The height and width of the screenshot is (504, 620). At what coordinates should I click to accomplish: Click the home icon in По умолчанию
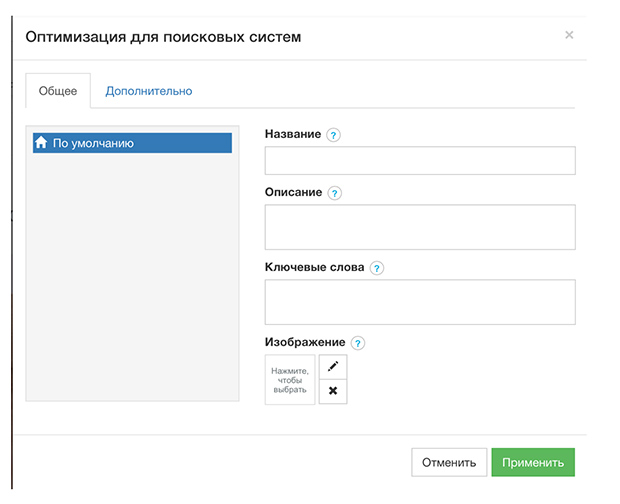coord(42,143)
